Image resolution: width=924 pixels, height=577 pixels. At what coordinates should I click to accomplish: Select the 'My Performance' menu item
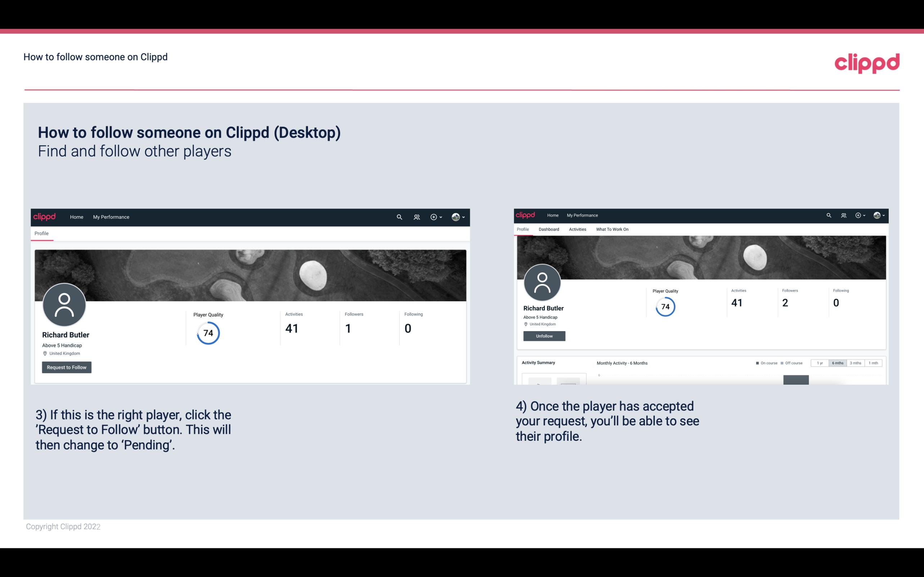click(x=110, y=217)
